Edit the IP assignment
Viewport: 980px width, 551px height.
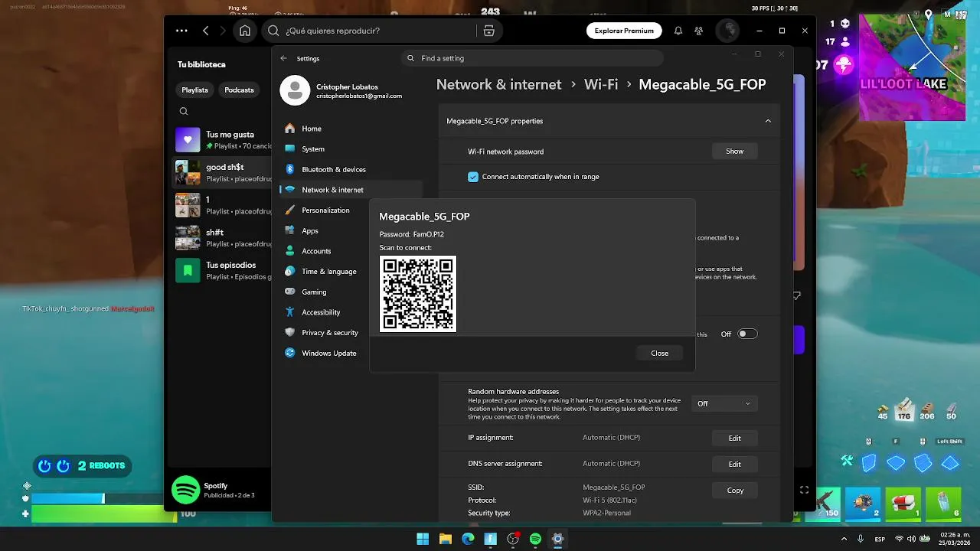click(x=734, y=438)
